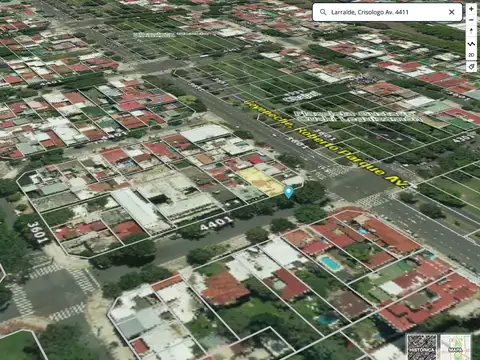Zoom in with the plus button
The height and width of the screenshot is (360, 480).
[x=471, y=9]
